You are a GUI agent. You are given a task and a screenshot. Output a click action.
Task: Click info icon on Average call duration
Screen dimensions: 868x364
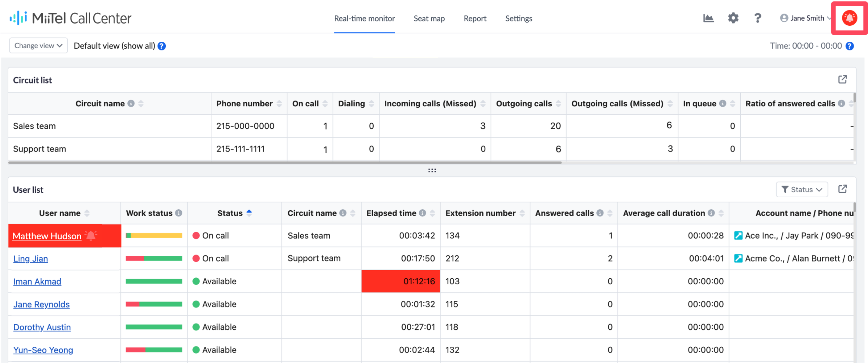point(711,213)
